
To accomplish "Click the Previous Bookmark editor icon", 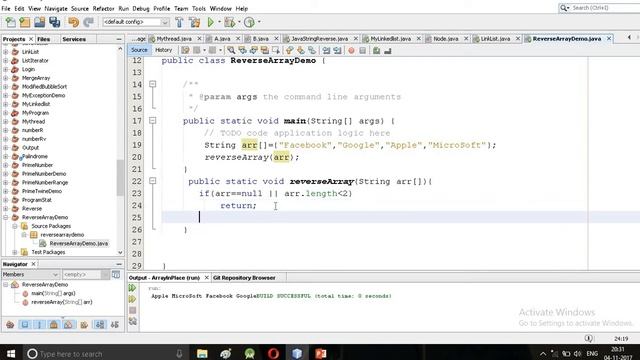I will (x=289, y=50).
